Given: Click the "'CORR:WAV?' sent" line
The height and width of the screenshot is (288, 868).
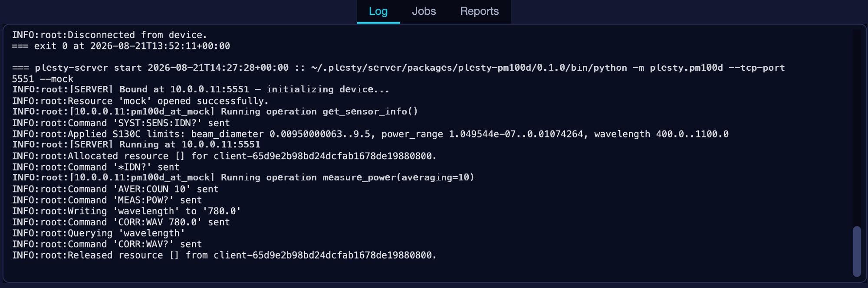Looking at the screenshot, I should pyautogui.click(x=107, y=244).
